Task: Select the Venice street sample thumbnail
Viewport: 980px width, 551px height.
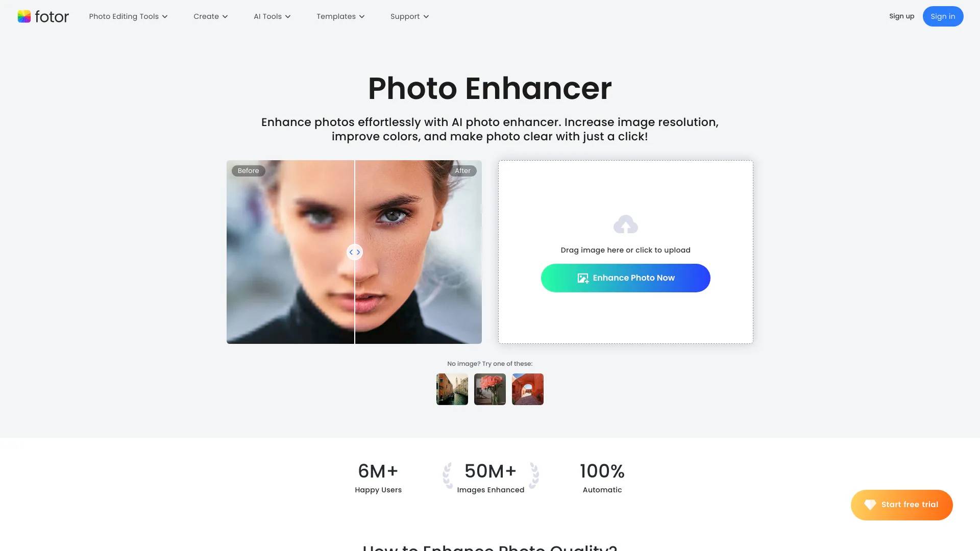Action: (x=452, y=389)
